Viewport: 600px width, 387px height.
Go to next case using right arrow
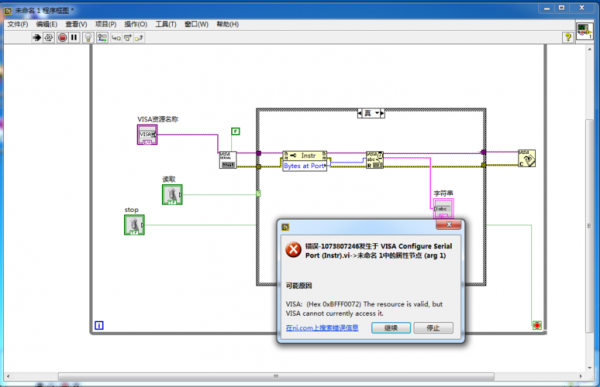(x=382, y=113)
